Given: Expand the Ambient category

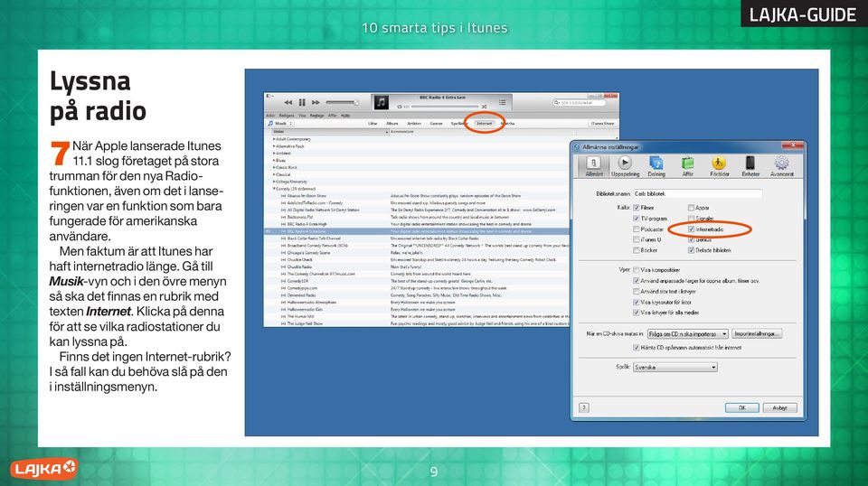Looking at the screenshot, I should click(x=273, y=154).
